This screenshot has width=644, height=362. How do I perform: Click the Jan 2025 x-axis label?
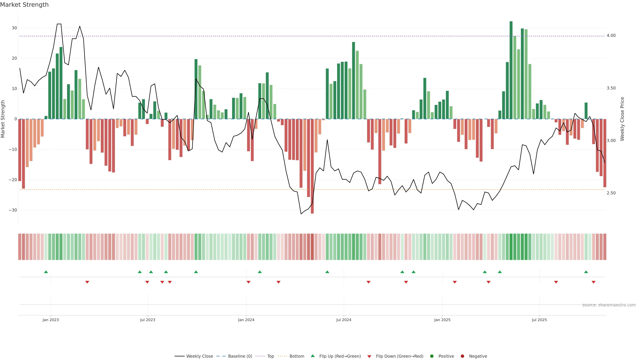[442, 320]
